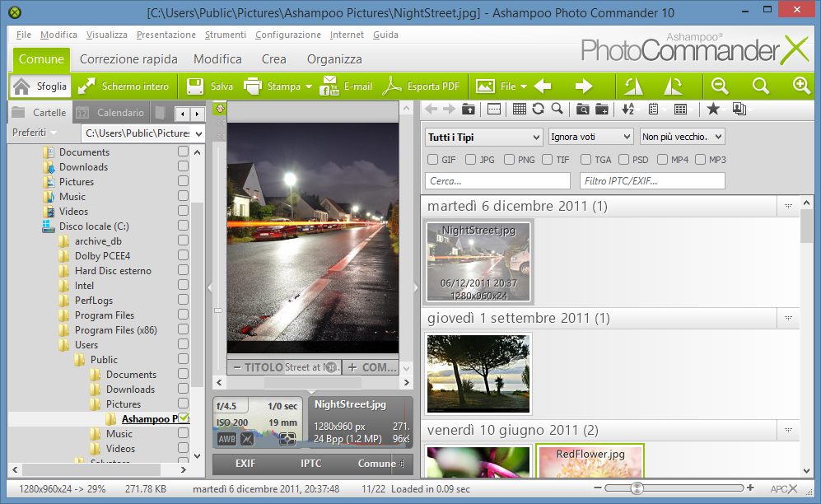Open the A-Z sort order options
Viewport: 821px width, 504px height.
click(x=627, y=109)
